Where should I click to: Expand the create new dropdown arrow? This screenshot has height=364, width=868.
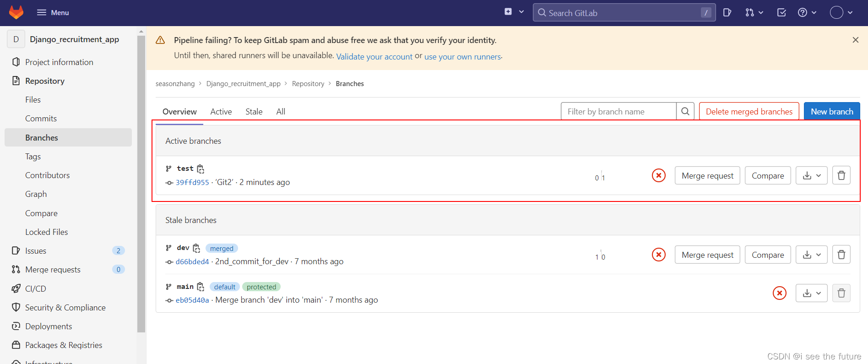[521, 12]
